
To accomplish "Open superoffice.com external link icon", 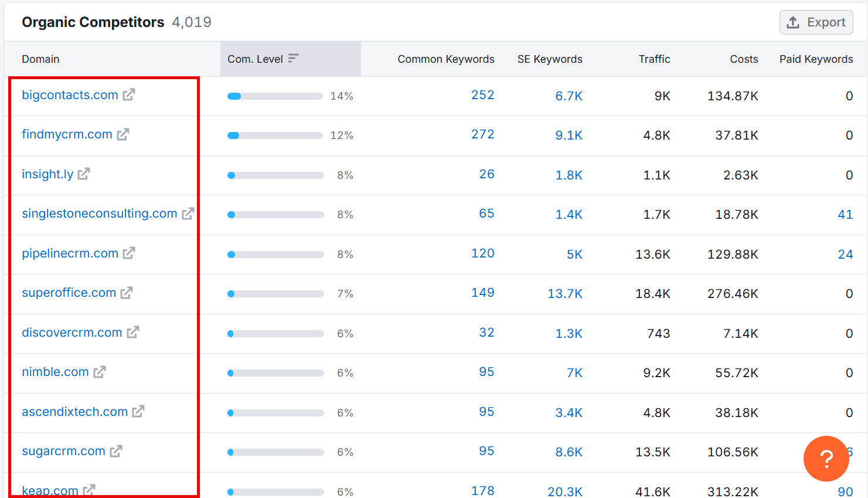I will pos(127,293).
